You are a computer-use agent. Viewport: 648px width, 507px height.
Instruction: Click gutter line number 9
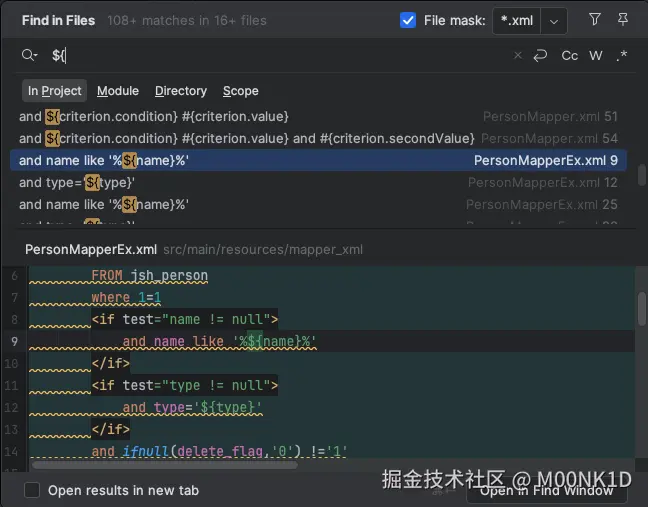click(x=14, y=341)
